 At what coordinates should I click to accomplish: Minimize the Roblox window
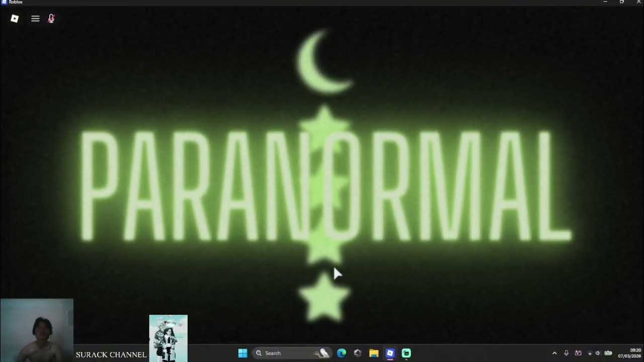coord(605,3)
